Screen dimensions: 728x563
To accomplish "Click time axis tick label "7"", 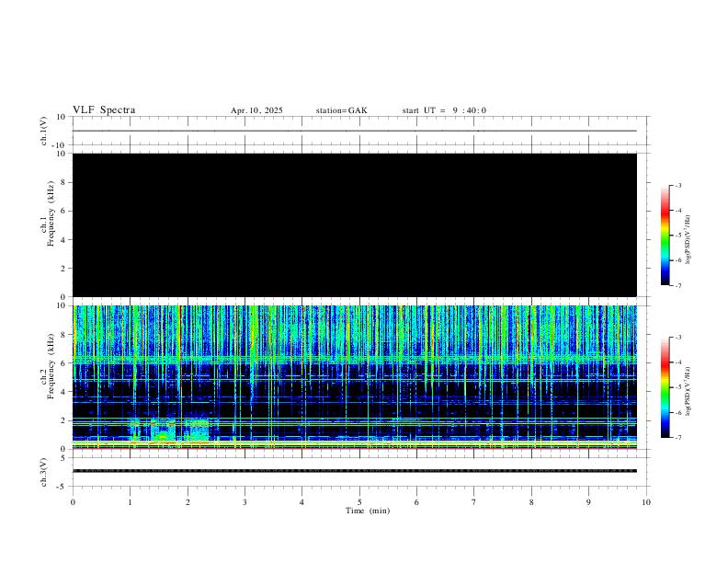I will 474,502.
